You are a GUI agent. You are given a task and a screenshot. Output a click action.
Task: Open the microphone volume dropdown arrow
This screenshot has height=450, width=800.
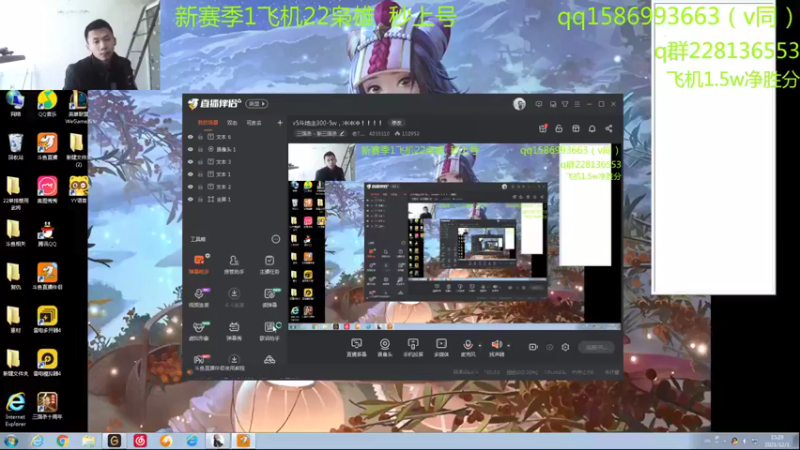tap(480, 345)
